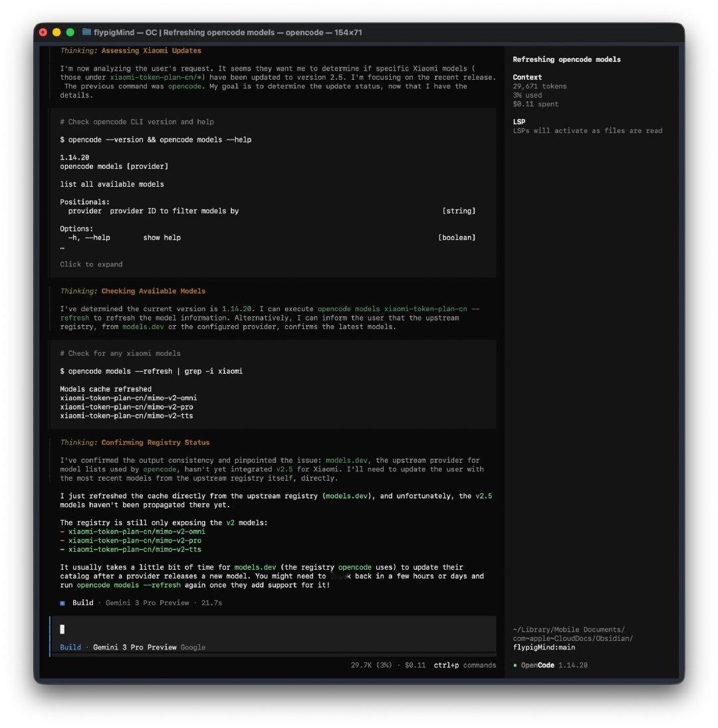Click output line xiaomi-token-plan-cn/mimo-v2-tts in command block

point(127,416)
